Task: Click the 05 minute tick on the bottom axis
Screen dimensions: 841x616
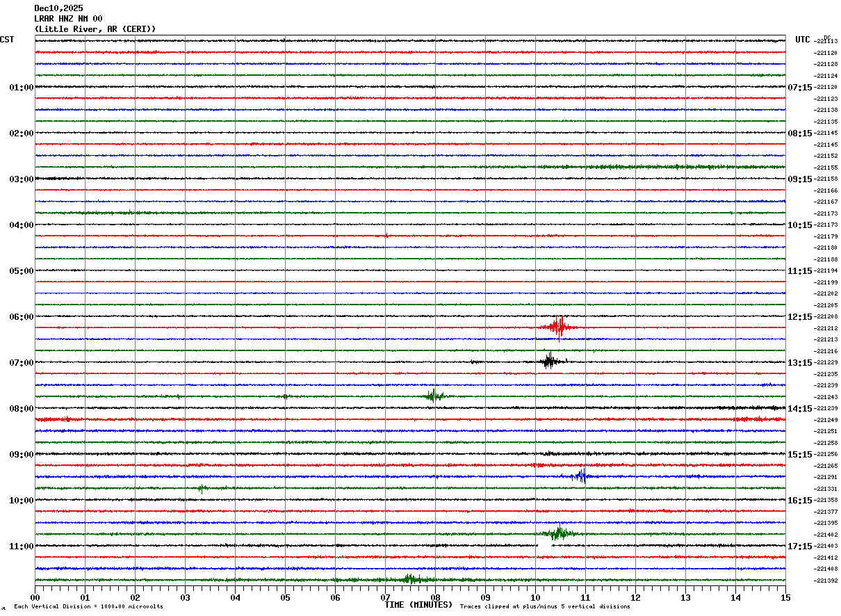Action: (285, 597)
